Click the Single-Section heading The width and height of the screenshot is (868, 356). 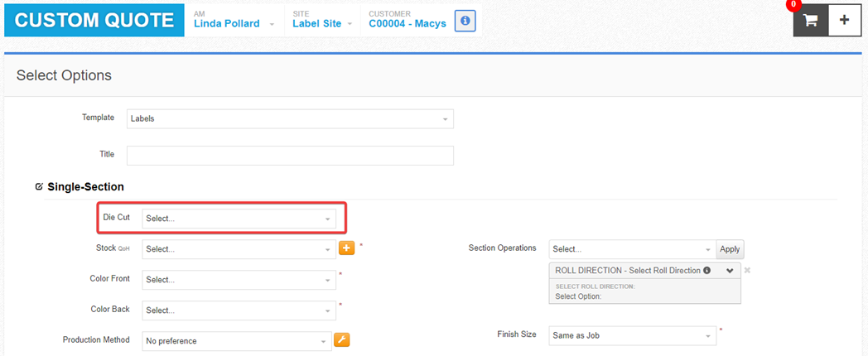[86, 187]
